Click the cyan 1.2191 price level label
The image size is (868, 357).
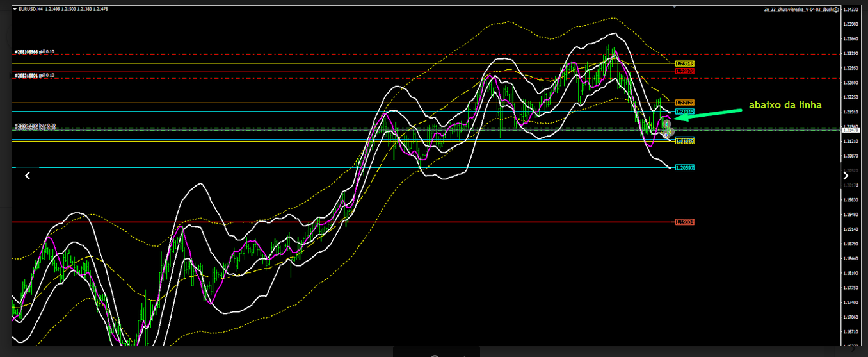(685, 112)
